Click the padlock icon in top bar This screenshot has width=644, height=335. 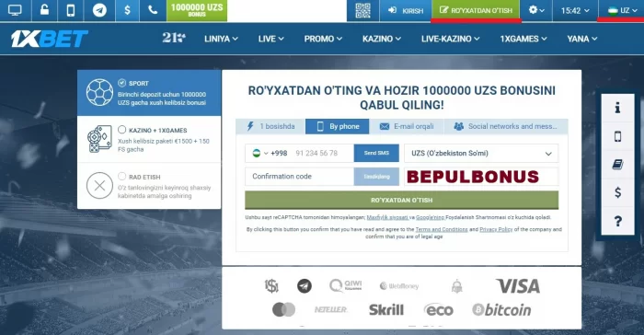pyautogui.click(x=44, y=10)
